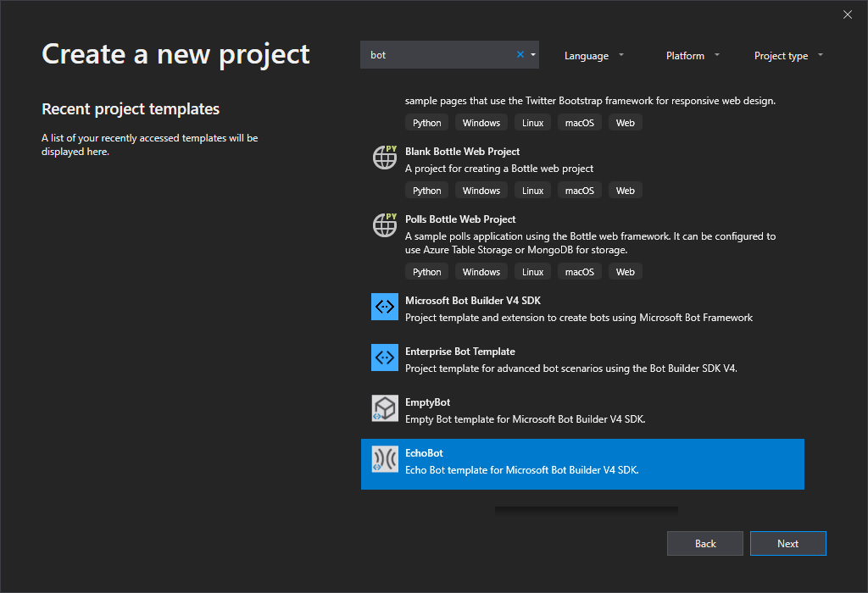This screenshot has height=593, width=868.
Task: Click the 'Recent project templates' heading
Action: click(x=131, y=109)
